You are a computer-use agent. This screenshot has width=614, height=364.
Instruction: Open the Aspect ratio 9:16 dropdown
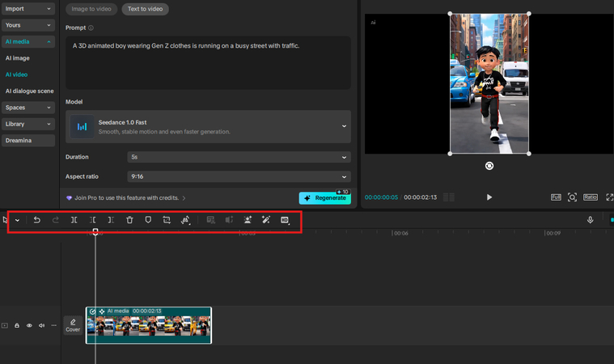(x=239, y=176)
